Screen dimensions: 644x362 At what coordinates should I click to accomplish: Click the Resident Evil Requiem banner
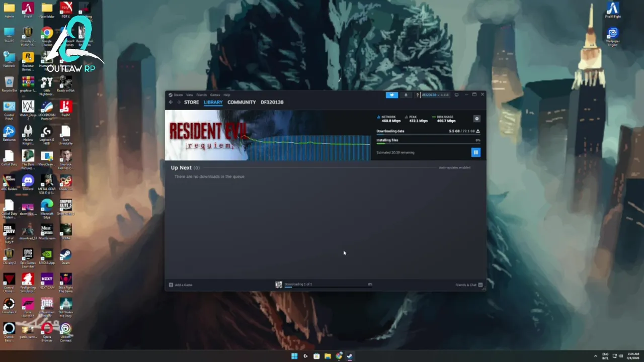tap(268, 135)
